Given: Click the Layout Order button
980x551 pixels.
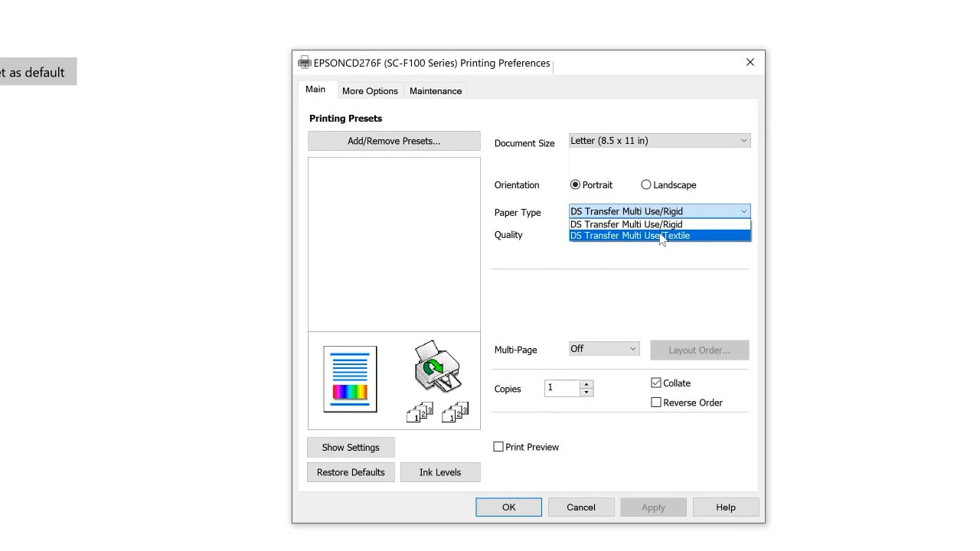Looking at the screenshot, I should click(x=699, y=350).
